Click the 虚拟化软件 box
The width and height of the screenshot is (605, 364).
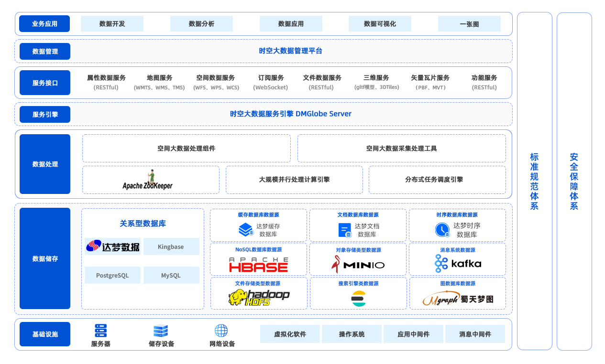(x=290, y=333)
